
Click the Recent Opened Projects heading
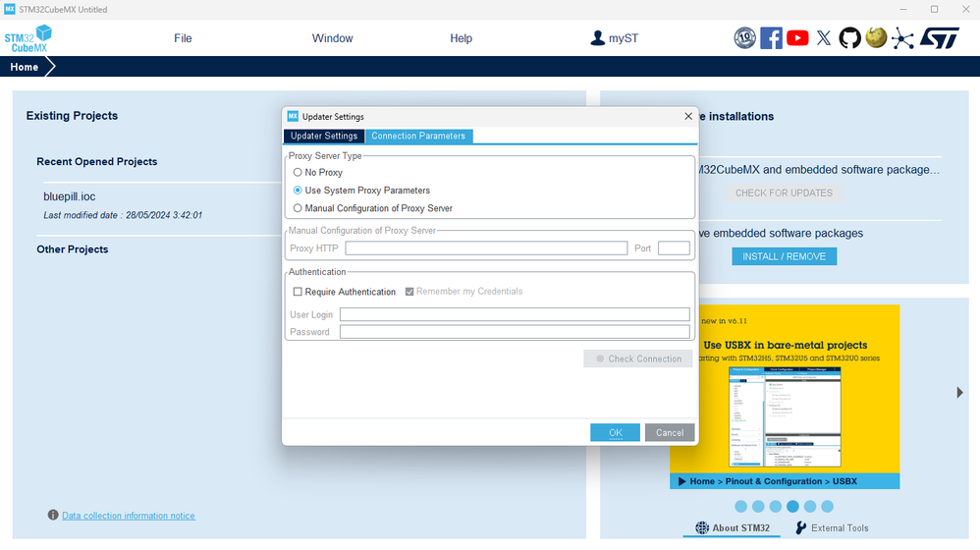[x=97, y=161]
